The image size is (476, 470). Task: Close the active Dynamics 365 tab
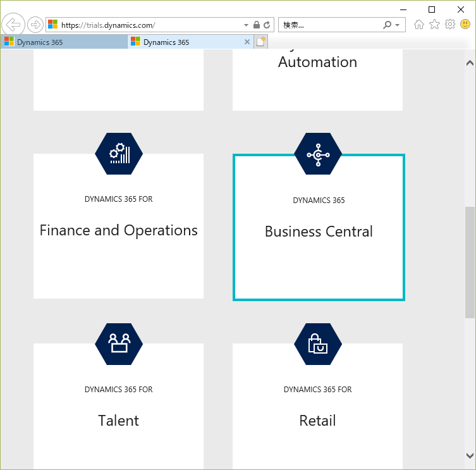click(247, 42)
